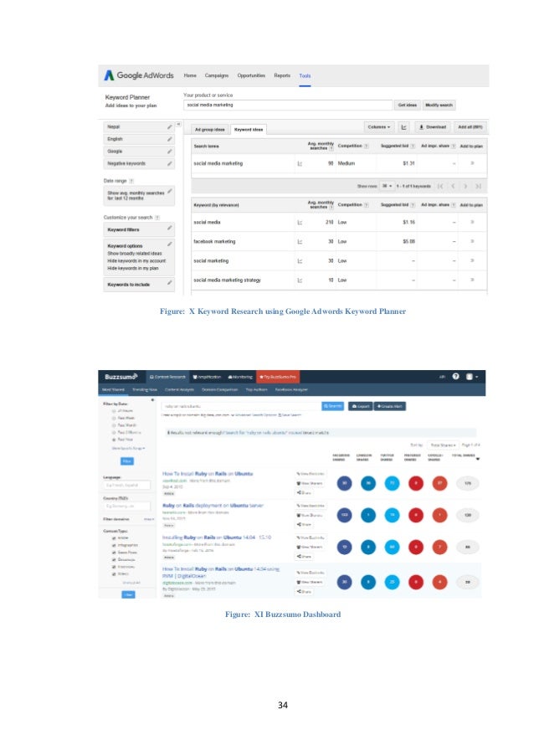Image resolution: width=534 pixels, height=756 pixels.
Task: Click the Google AdWords logo
Action: coord(139,75)
